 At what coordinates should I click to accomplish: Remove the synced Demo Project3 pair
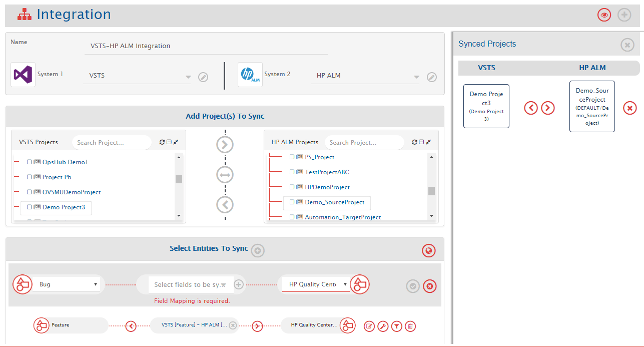[x=629, y=108]
